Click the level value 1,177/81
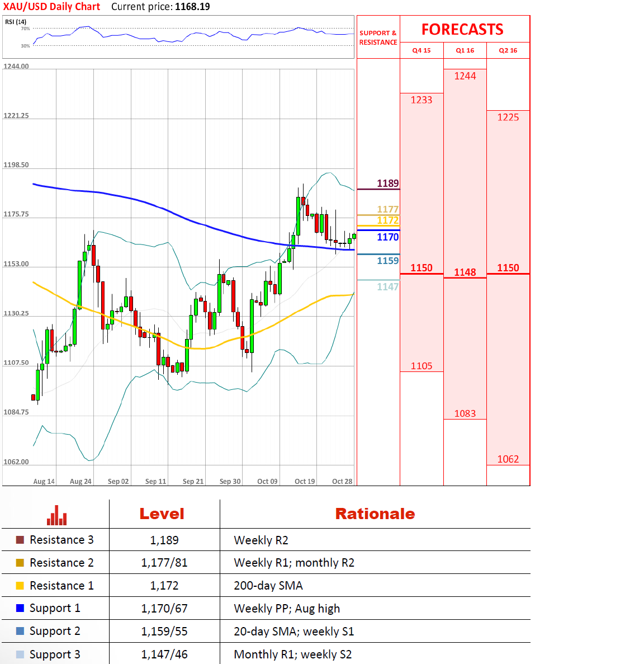The width and height of the screenshot is (644, 664). 164,563
